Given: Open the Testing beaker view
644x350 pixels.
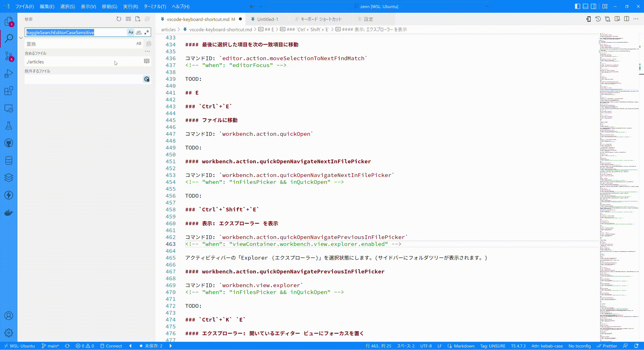Looking at the screenshot, I should (x=9, y=126).
